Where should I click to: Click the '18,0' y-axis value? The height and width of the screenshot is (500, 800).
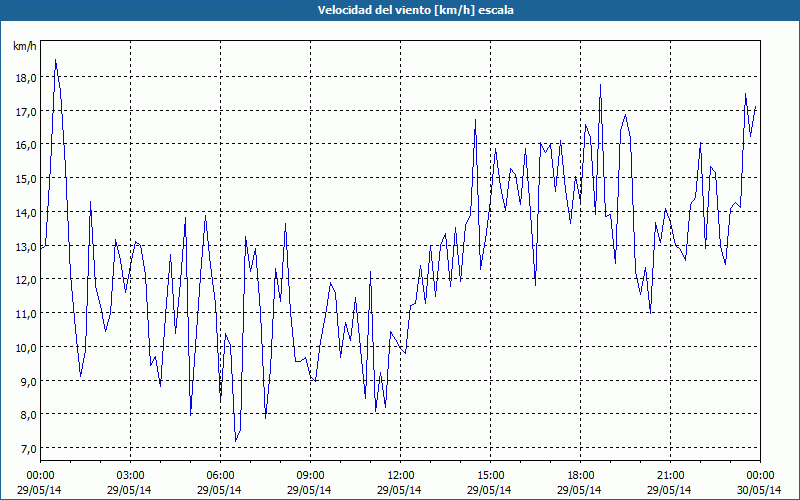tap(26, 78)
